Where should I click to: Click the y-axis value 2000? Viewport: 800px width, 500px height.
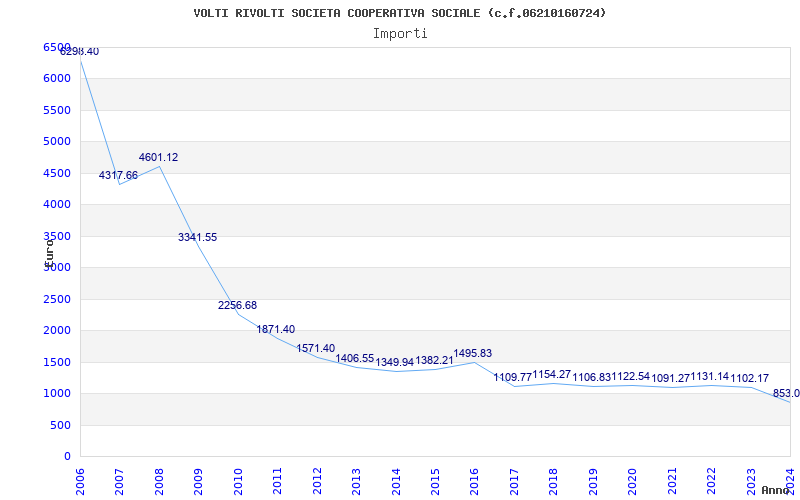point(57,331)
